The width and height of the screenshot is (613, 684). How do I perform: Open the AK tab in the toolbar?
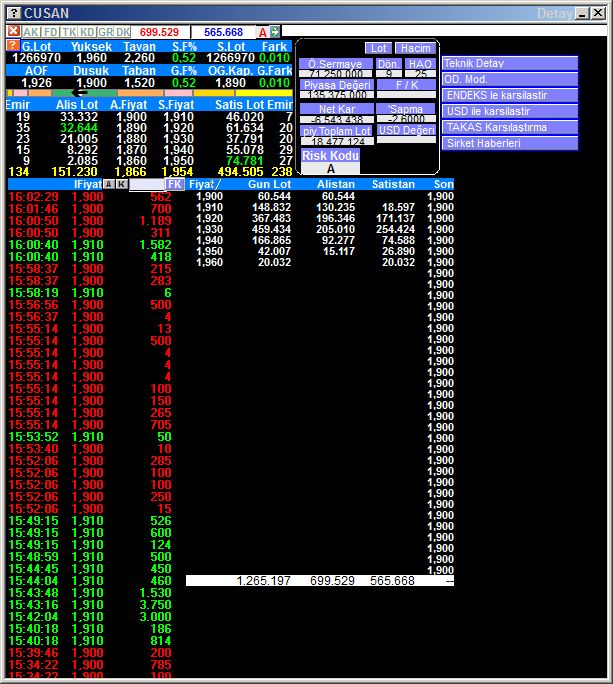point(31,32)
